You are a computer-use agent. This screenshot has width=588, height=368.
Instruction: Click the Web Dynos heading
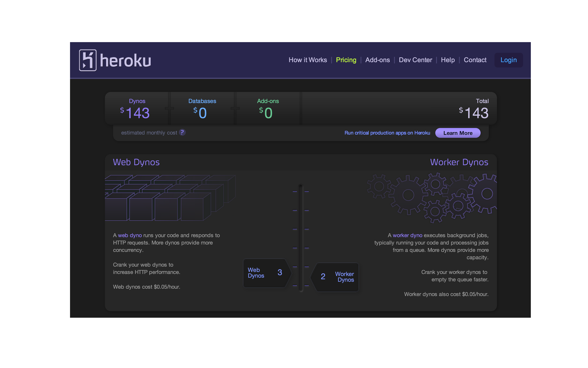[136, 162]
